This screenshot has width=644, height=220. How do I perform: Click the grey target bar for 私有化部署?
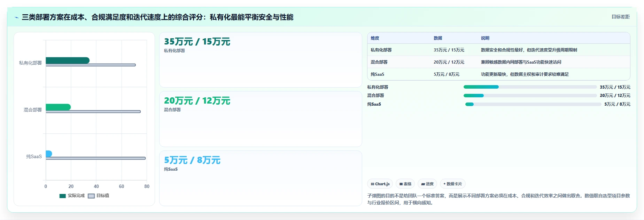pos(91,65)
